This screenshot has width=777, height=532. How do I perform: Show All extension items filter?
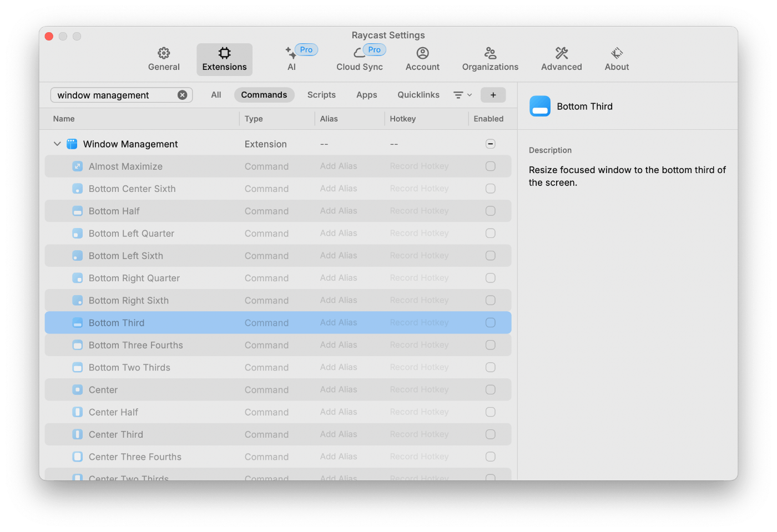[x=216, y=95]
